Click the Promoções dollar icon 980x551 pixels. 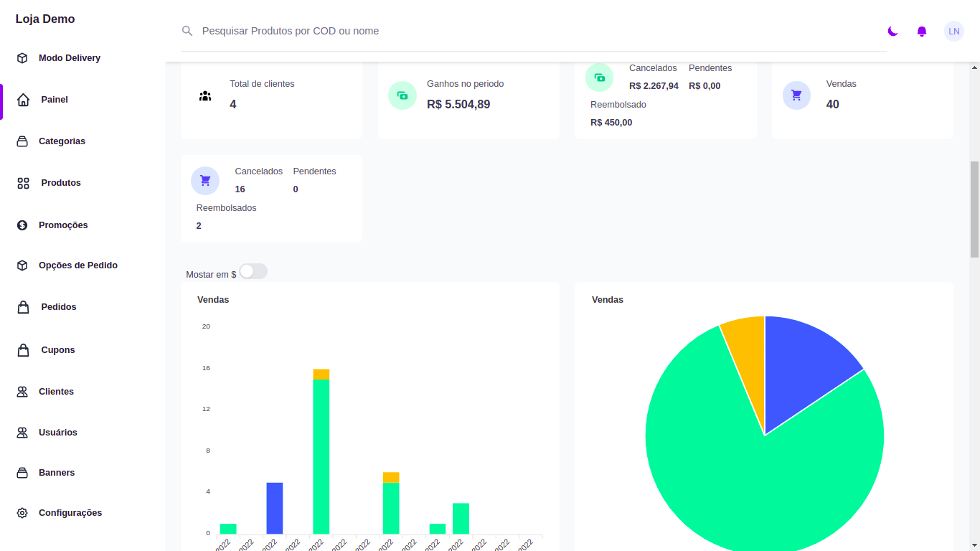(x=22, y=225)
